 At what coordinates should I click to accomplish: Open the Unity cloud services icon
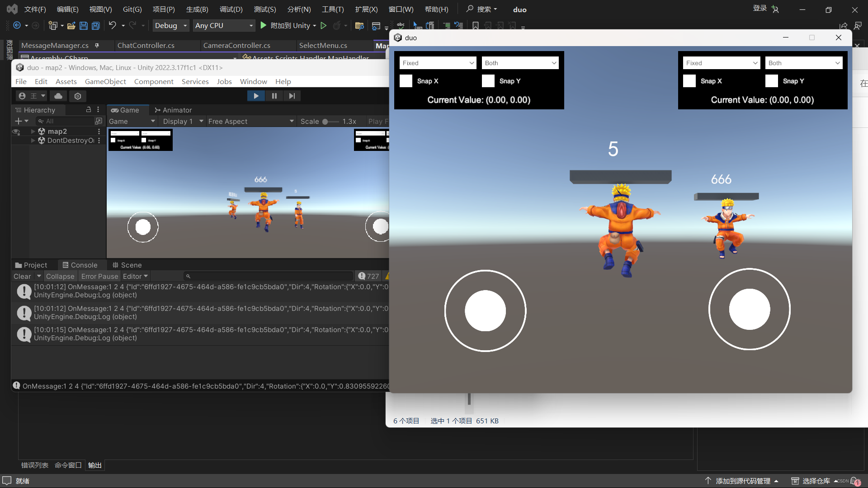(x=58, y=96)
